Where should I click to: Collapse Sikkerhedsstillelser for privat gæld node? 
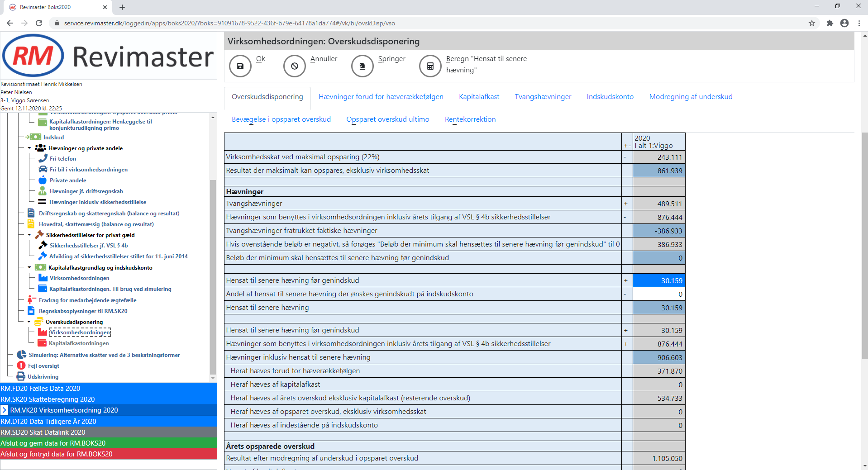[29, 235]
